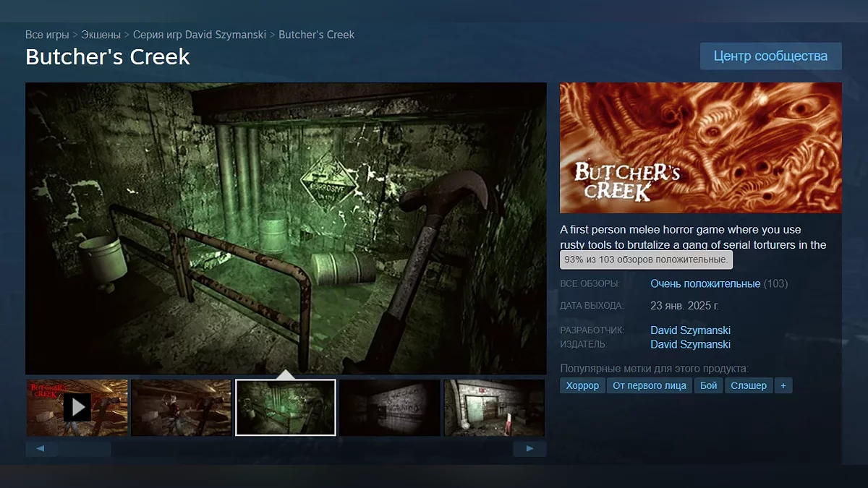Click the large main screenshot image
868x488 pixels.
(286, 228)
